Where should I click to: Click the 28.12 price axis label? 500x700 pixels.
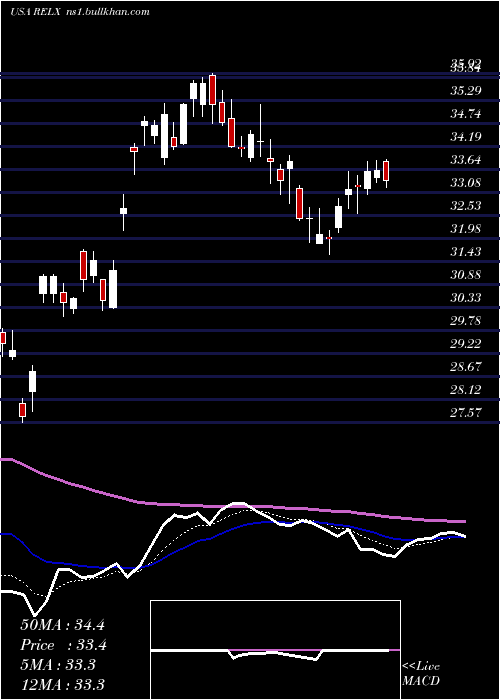coord(466,390)
